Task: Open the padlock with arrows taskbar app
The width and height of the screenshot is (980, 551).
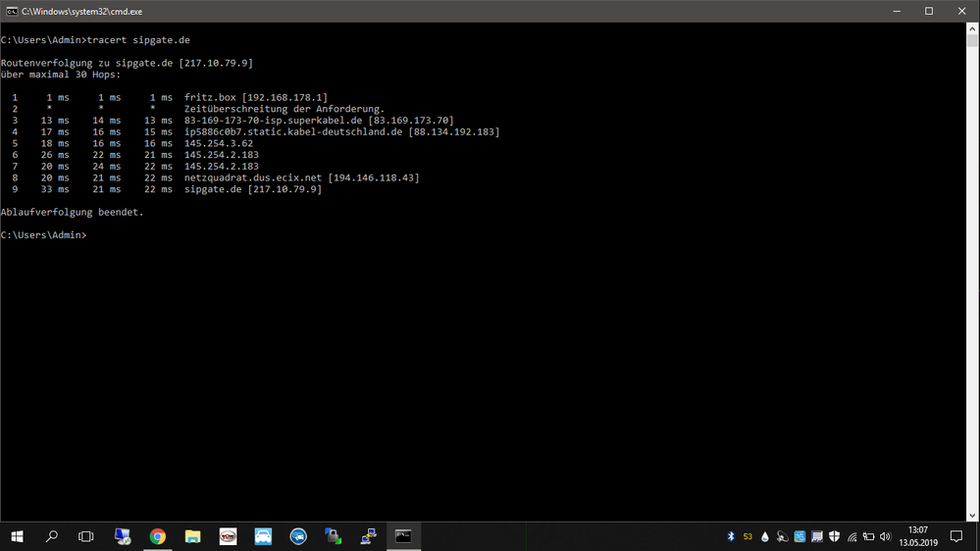Action: coord(334,536)
